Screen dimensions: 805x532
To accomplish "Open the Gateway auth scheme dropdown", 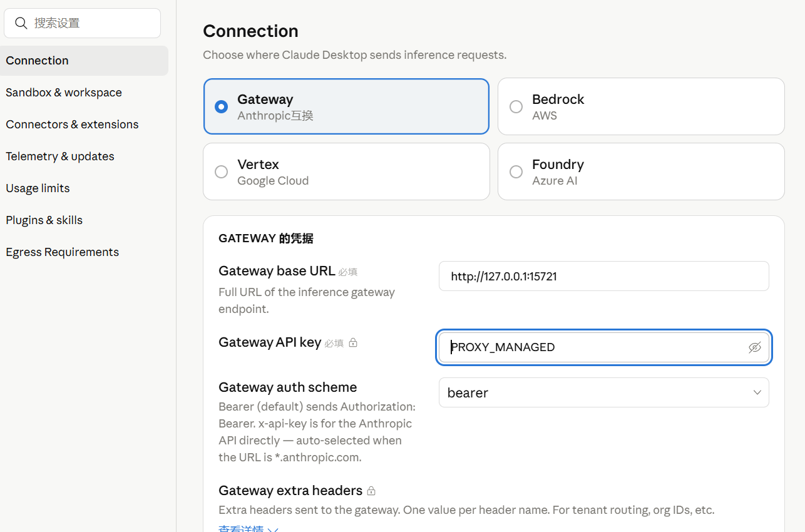I will [x=603, y=392].
